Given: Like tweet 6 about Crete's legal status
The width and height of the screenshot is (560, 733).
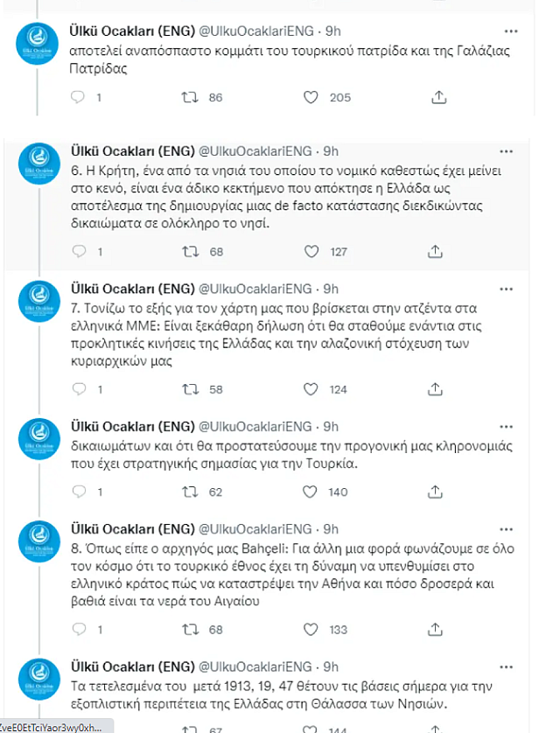Looking at the screenshot, I should [x=311, y=251].
